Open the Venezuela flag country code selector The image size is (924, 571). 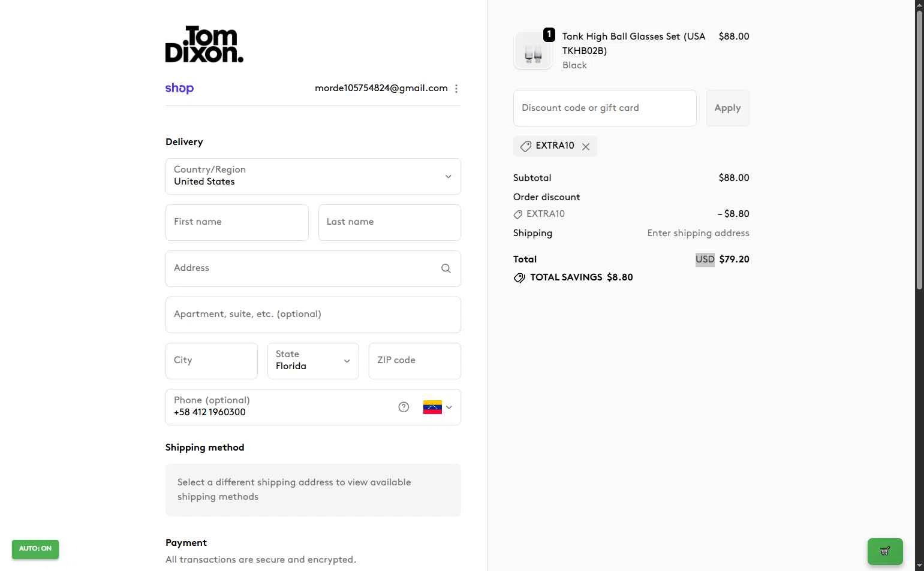click(x=438, y=407)
